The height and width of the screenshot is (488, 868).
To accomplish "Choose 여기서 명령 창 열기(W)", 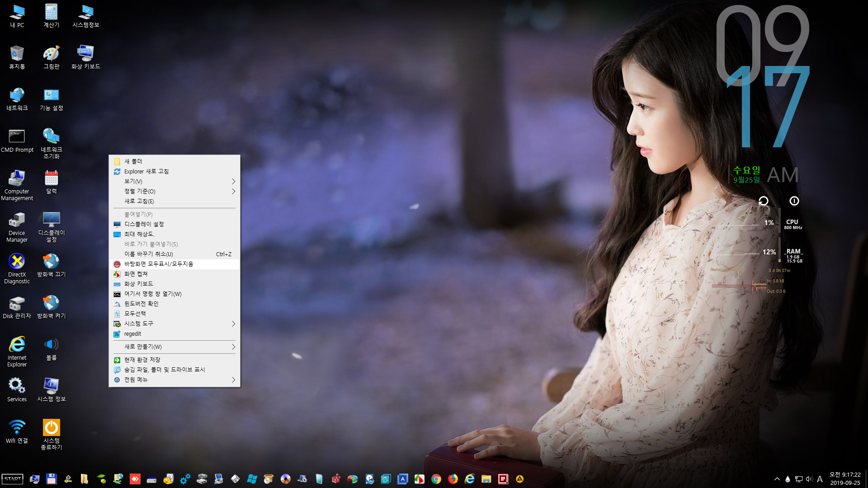I will (x=175, y=294).
